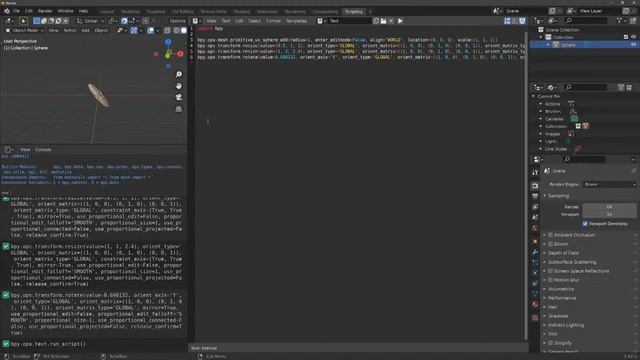This screenshot has width=640, height=360.
Task: Click the viewport pan hand gizmo
Action: [x=179, y=86]
